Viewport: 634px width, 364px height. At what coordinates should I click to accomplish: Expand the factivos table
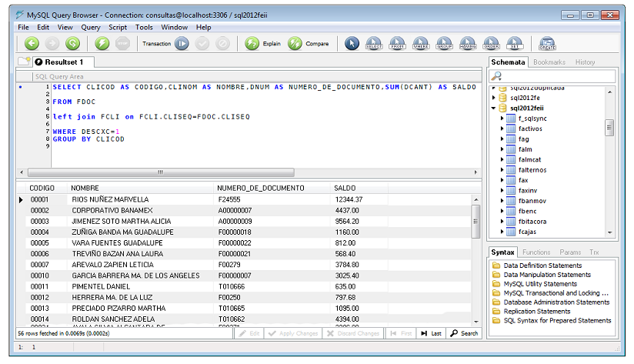click(502, 129)
